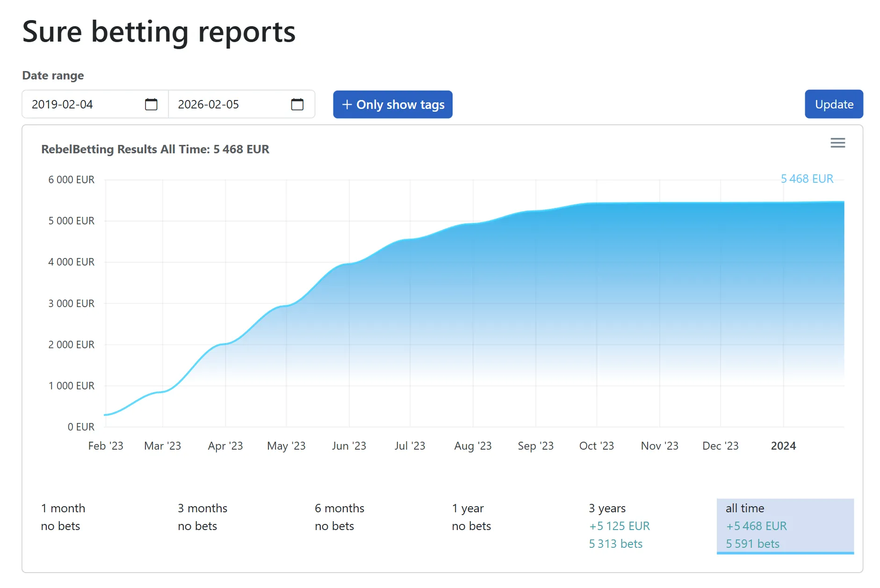Click the 5 468 EUR label on chart

point(807,178)
